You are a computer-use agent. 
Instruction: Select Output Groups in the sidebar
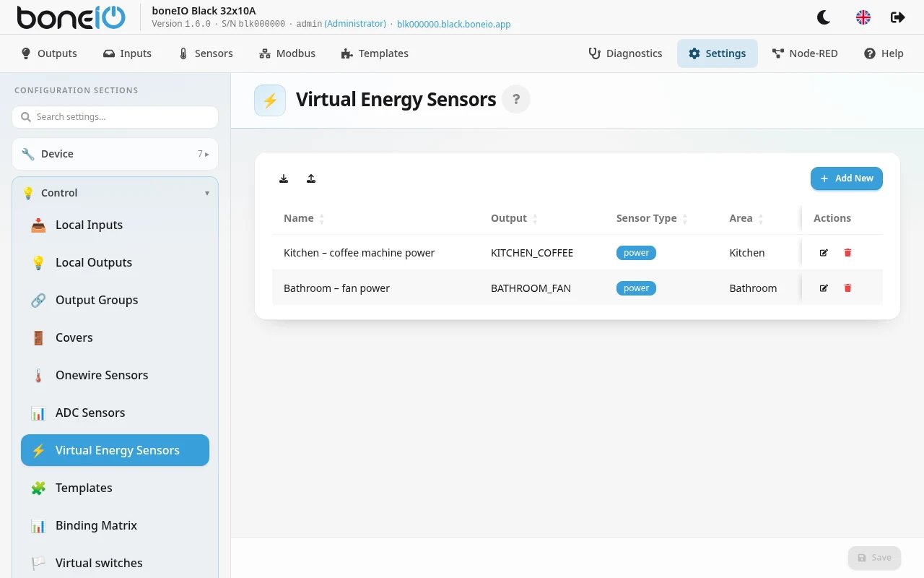[115, 300]
